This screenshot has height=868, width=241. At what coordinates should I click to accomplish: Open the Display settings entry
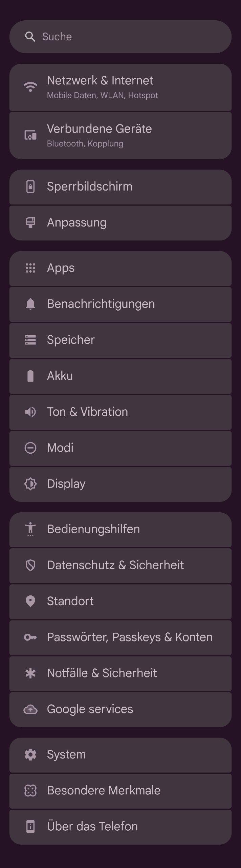[121, 484]
